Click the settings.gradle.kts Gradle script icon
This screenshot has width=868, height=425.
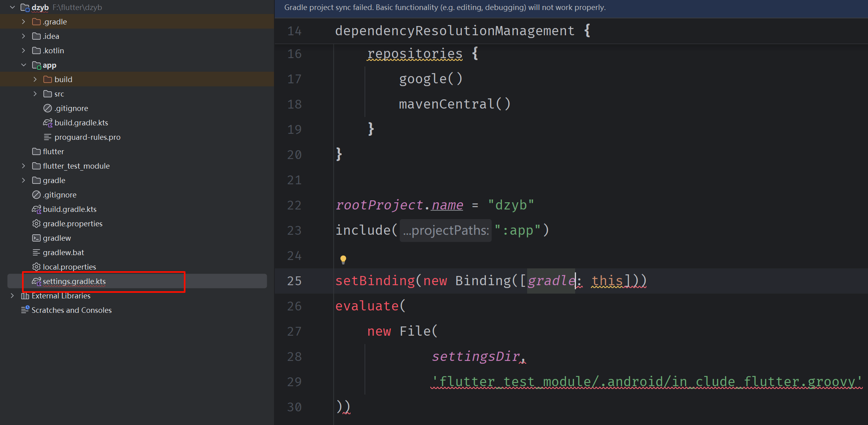point(36,281)
